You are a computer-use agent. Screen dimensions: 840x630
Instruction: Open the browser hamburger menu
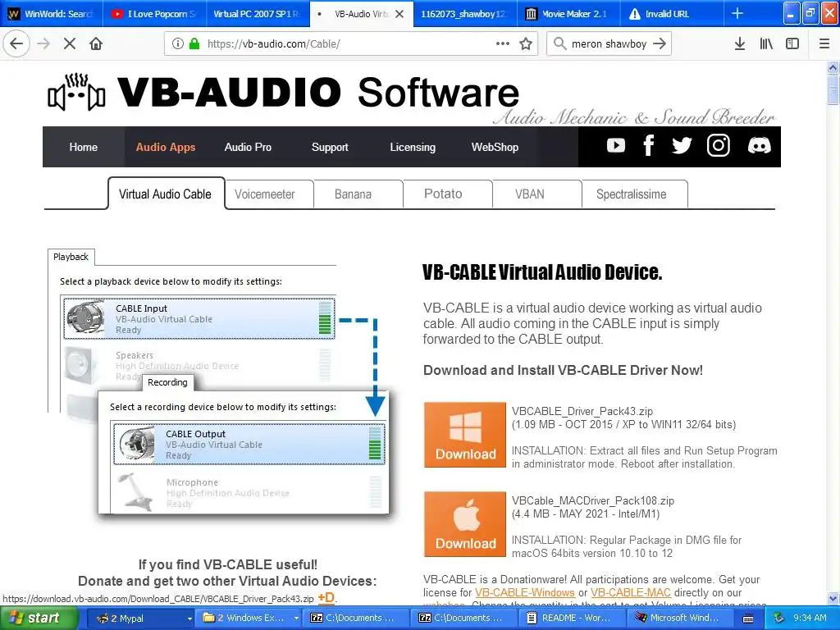click(x=824, y=44)
